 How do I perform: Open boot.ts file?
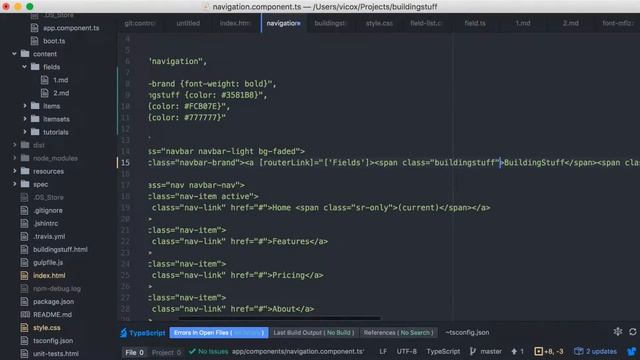coord(54,41)
